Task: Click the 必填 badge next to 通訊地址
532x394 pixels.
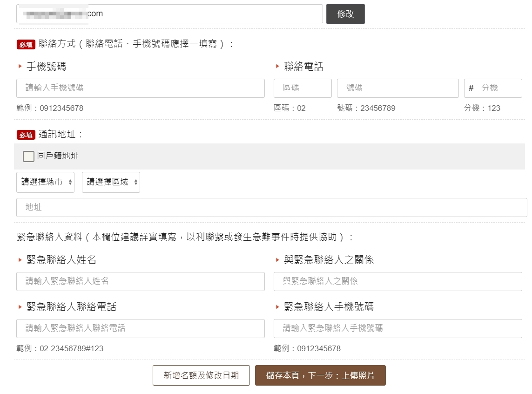Action: click(26, 135)
